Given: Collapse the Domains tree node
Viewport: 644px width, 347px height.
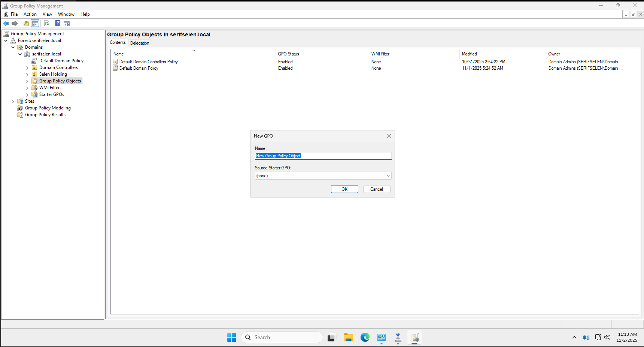Looking at the screenshot, I should pos(13,48).
